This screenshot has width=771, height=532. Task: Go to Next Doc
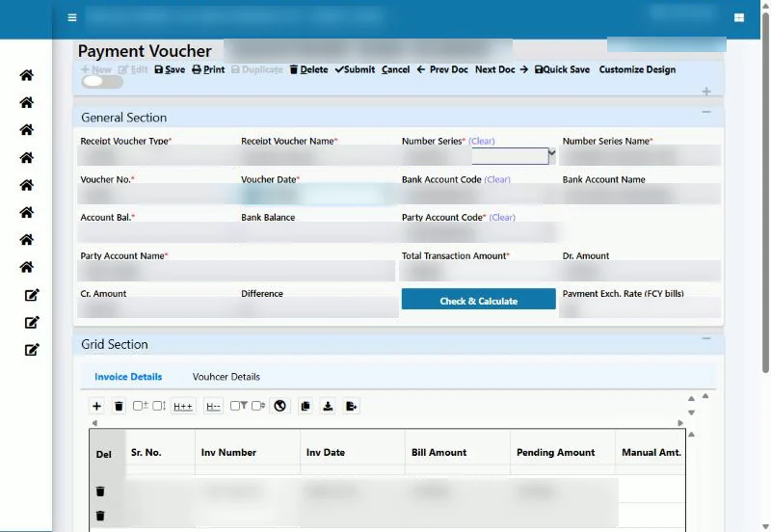(501, 69)
